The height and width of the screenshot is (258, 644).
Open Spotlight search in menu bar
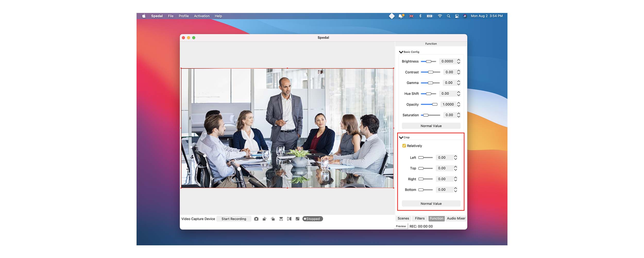click(x=448, y=16)
